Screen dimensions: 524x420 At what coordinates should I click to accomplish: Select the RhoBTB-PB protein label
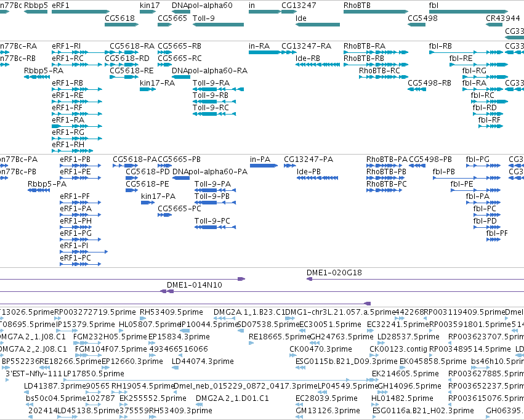pos(386,172)
